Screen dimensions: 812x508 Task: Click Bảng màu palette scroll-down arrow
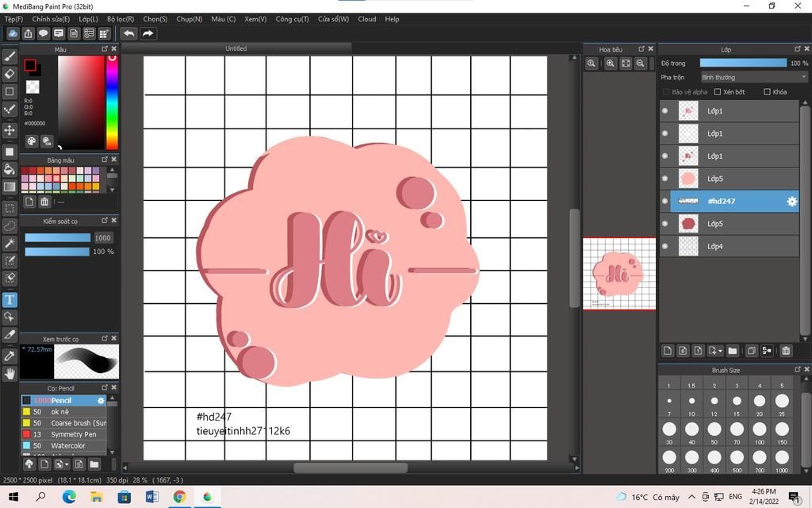pos(112,190)
